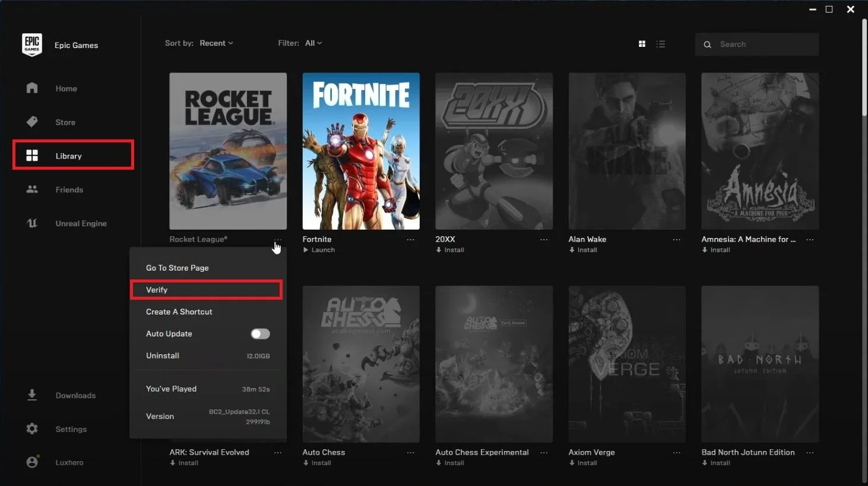This screenshot has height=486, width=868.
Task: Click the Version menu row
Action: point(208,416)
